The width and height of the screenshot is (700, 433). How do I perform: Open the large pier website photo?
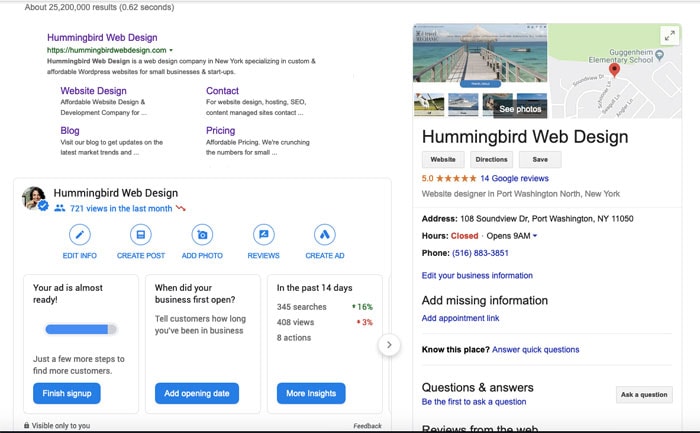click(480, 53)
